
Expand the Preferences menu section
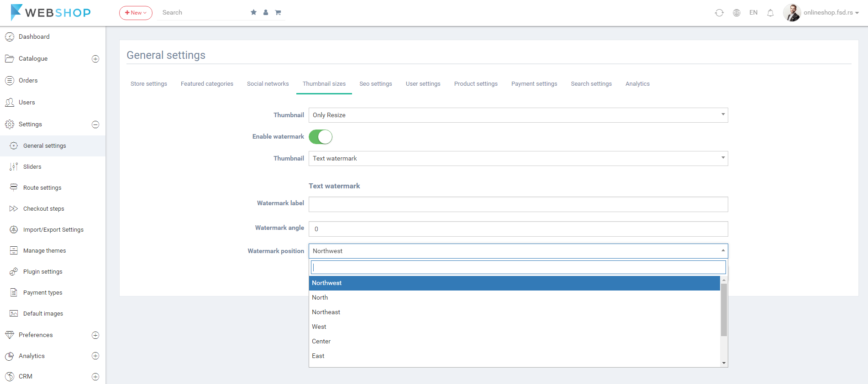tap(95, 335)
